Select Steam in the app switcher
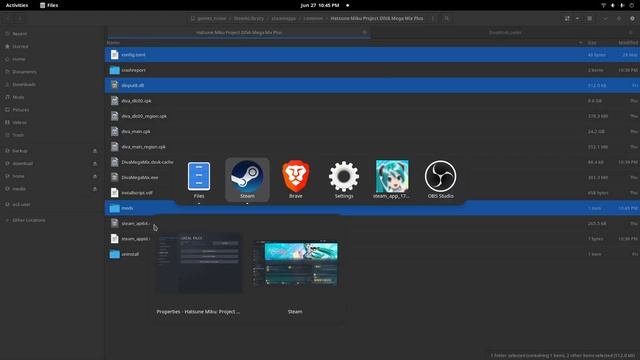 click(x=247, y=180)
